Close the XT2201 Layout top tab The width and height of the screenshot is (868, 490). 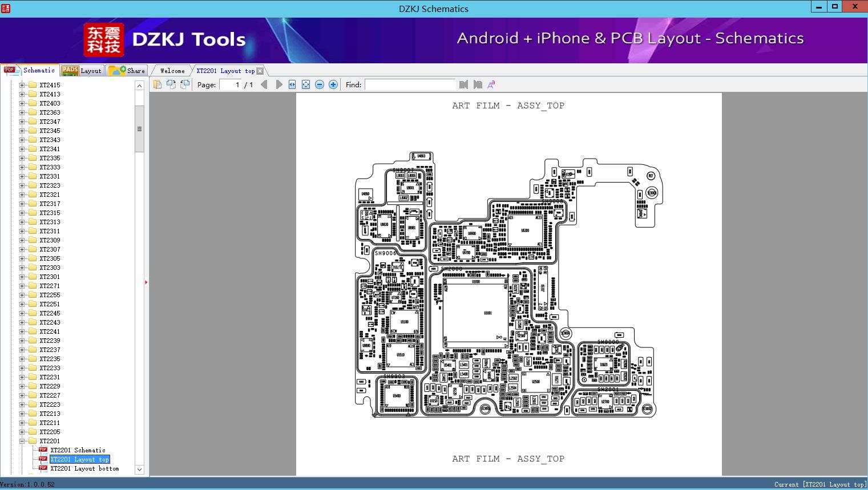(x=260, y=71)
